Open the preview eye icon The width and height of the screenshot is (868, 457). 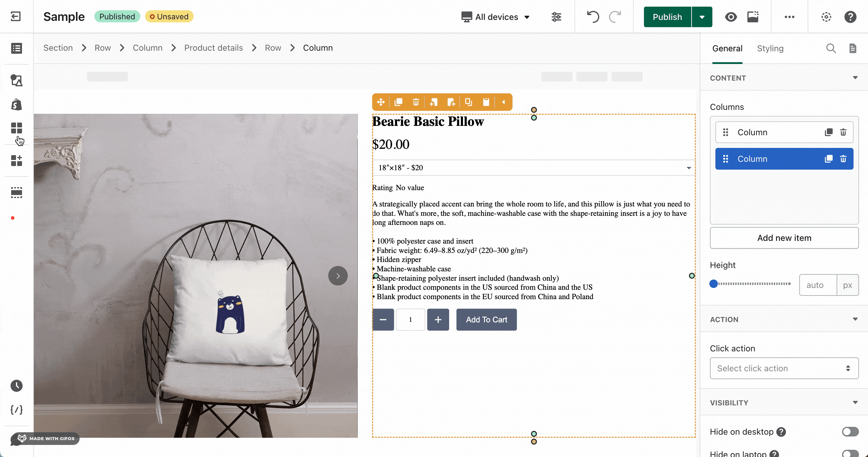(x=730, y=17)
